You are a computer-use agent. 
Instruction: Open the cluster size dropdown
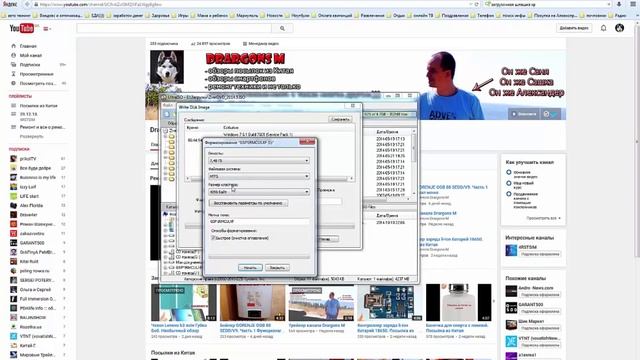(259, 192)
